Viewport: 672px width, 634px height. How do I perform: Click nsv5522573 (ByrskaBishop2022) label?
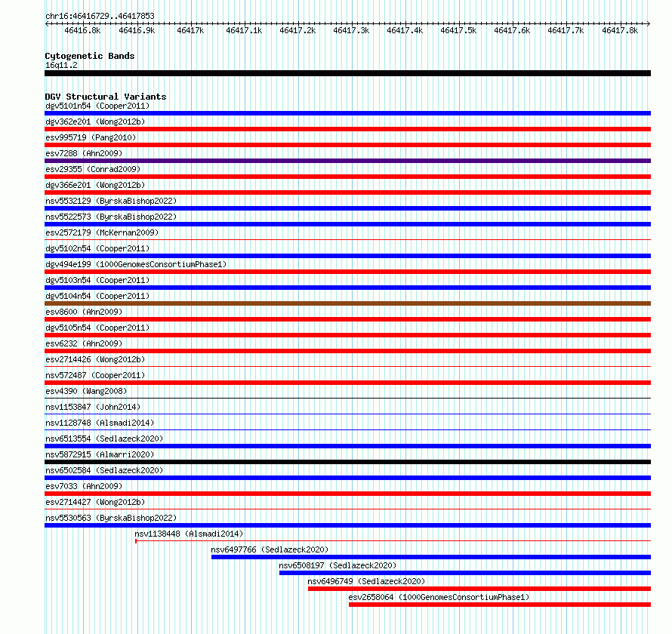[x=111, y=217]
